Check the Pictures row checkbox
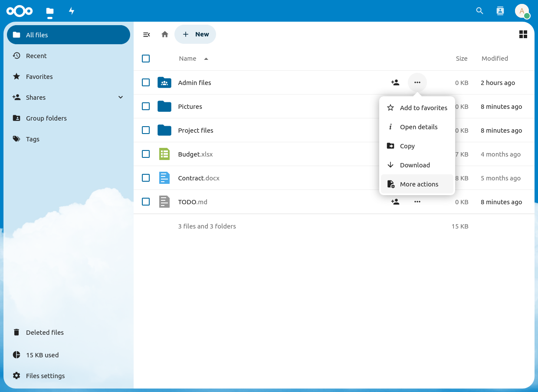This screenshot has height=392, width=538. pyautogui.click(x=146, y=106)
